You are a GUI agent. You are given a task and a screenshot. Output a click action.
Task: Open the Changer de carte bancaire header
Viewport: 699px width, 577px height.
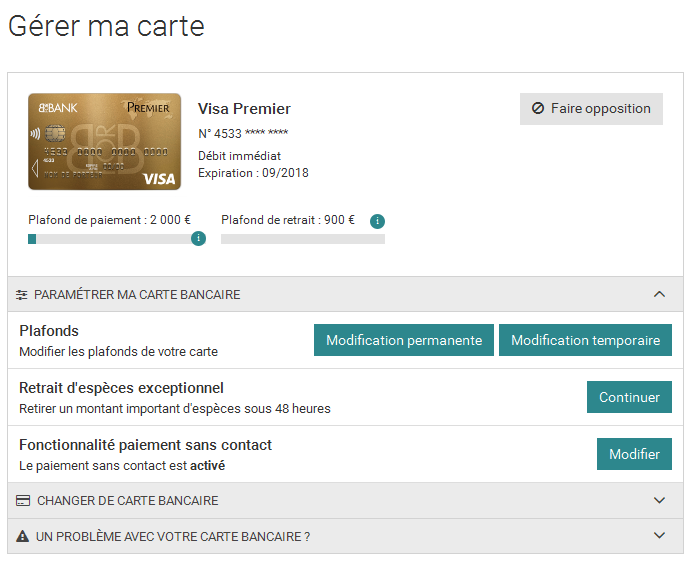point(128,501)
